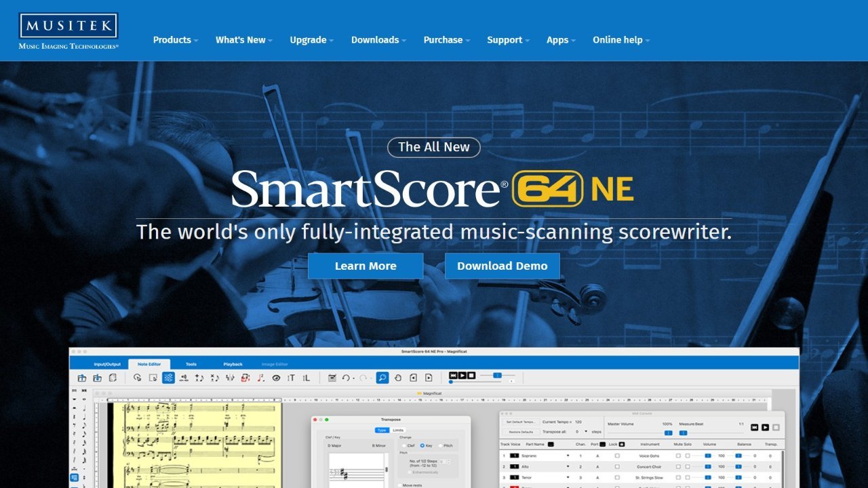Open the Purchase dropdown menu

447,40
